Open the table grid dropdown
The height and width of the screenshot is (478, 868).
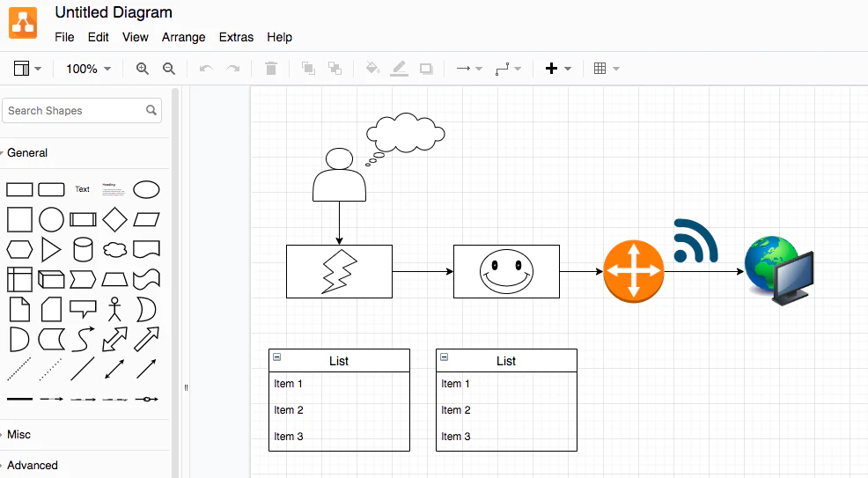(x=607, y=69)
